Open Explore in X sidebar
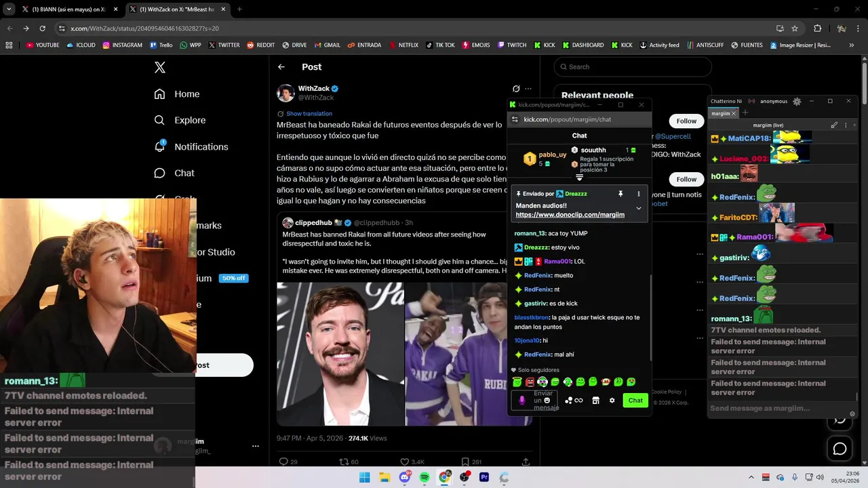 tap(180, 120)
